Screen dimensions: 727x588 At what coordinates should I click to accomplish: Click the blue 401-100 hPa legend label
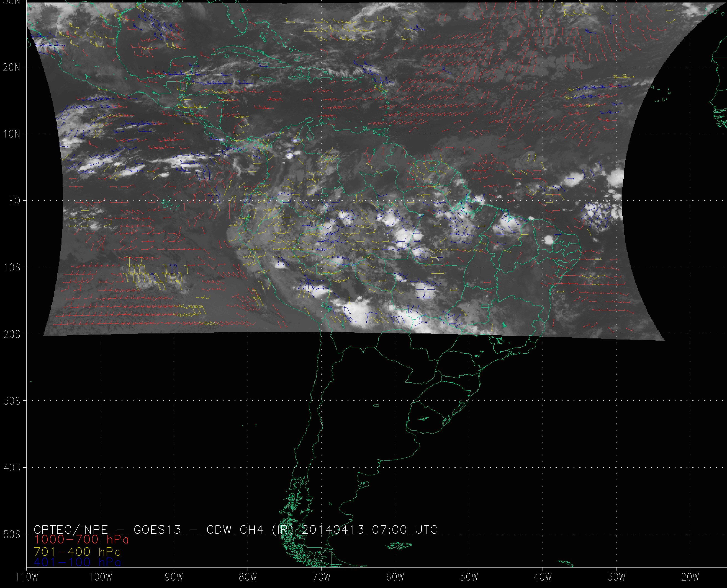(x=78, y=563)
